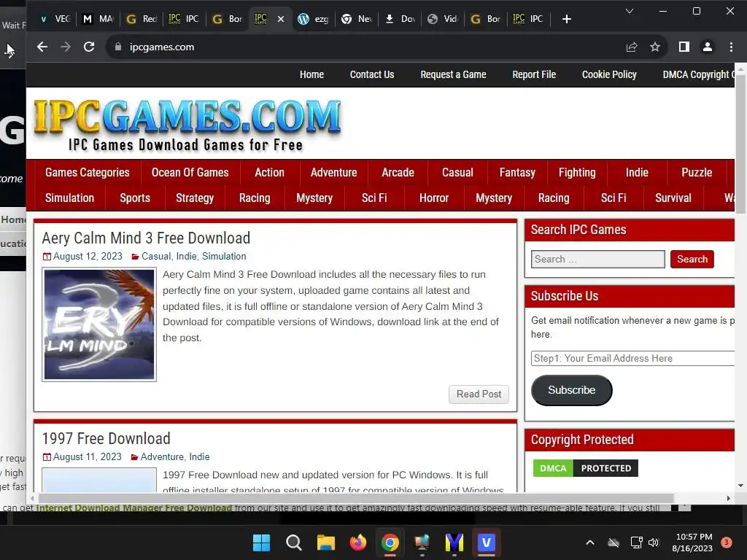Open Chrome three-dot menu
747x560 pixels.
click(x=731, y=47)
